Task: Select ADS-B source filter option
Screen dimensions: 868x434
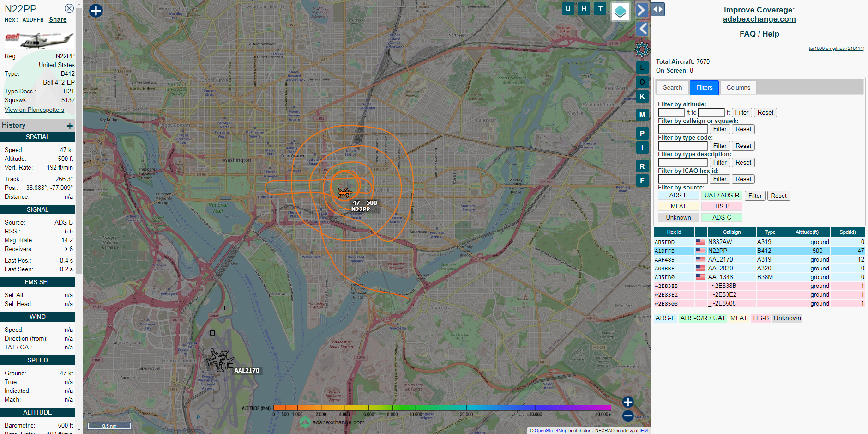Action: [678, 196]
